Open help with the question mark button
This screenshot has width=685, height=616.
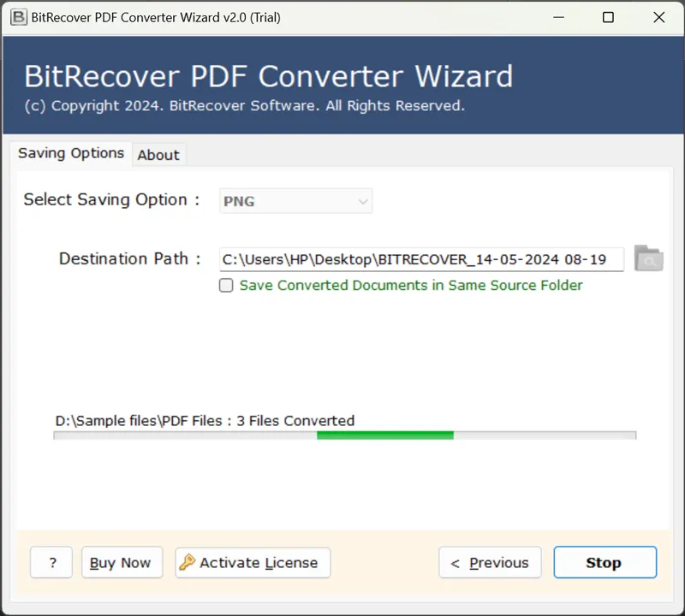point(51,563)
